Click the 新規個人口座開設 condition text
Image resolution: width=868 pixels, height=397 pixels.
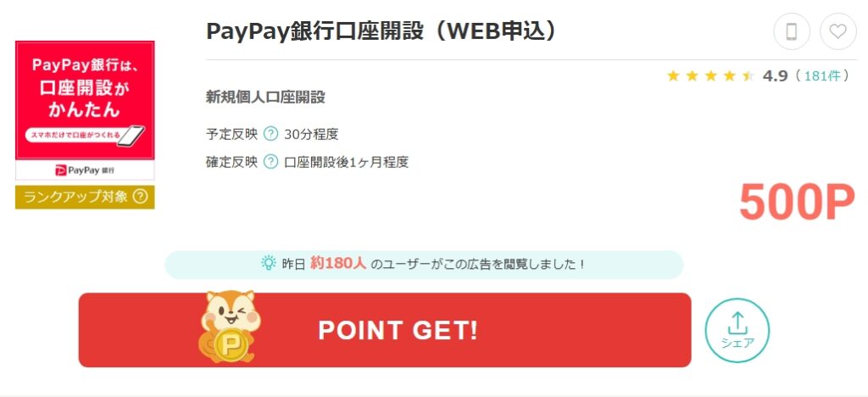click(x=265, y=98)
